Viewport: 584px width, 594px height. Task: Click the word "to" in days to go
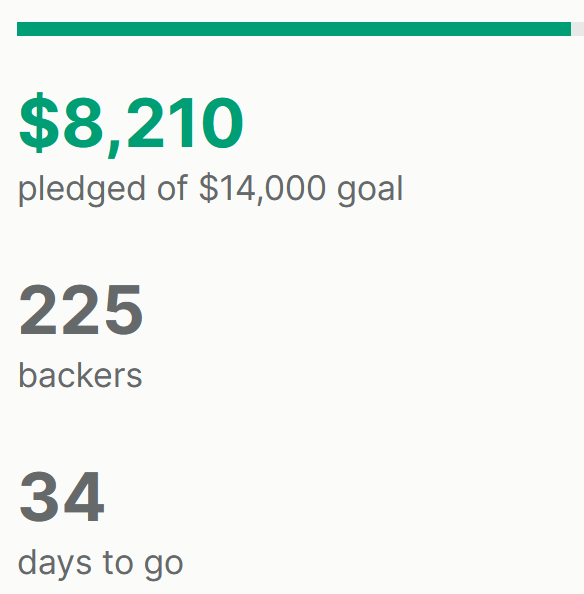point(118,563)
